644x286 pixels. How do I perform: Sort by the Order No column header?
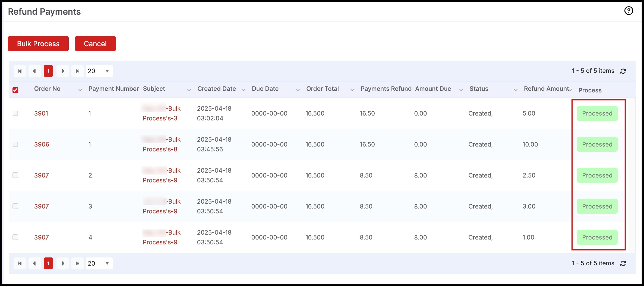coord(47,89)
